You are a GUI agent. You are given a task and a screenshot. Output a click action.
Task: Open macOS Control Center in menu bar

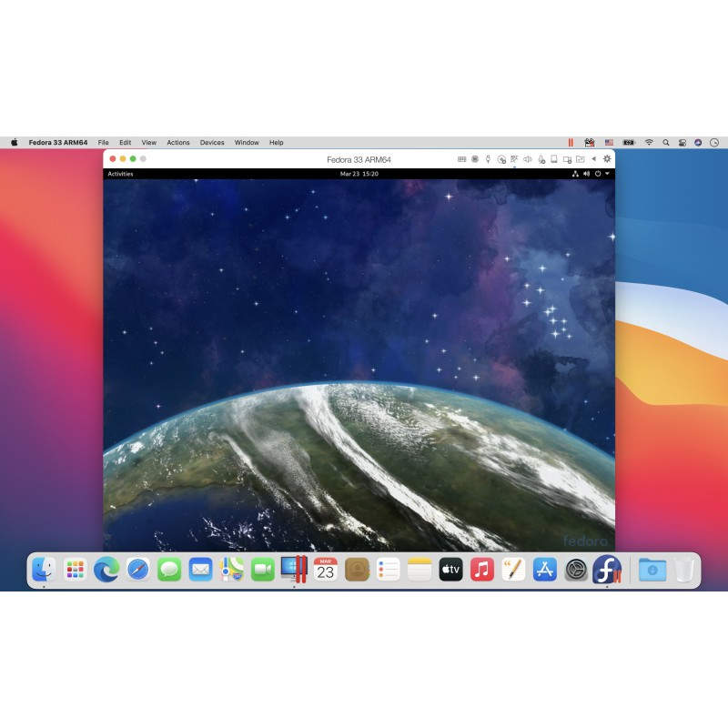click(682, 143)
